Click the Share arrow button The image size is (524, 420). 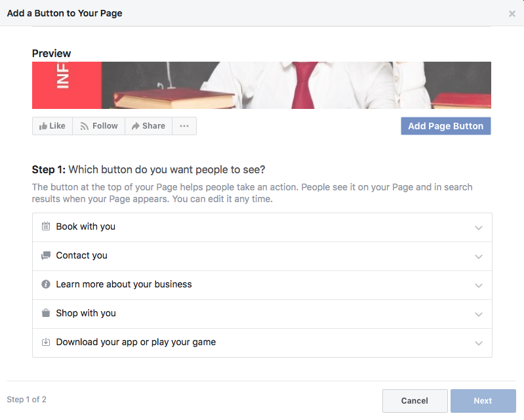pos(148,126)
